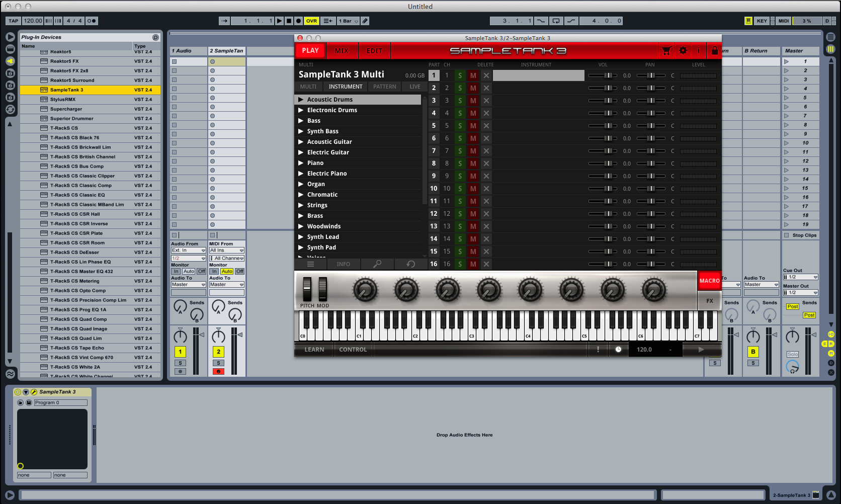Switch to Session View selector icon
This screenshot has height=504, width=841.
[830, 49]
